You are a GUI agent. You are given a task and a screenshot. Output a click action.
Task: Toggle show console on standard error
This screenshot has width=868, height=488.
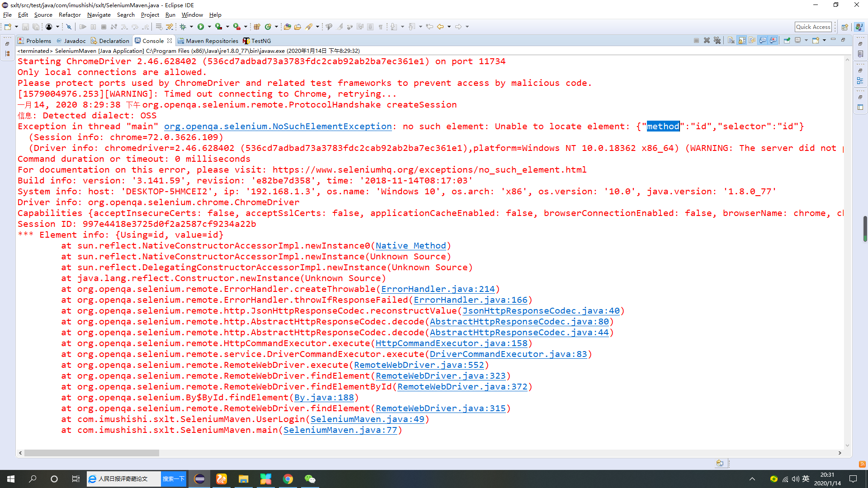point(774,41)
